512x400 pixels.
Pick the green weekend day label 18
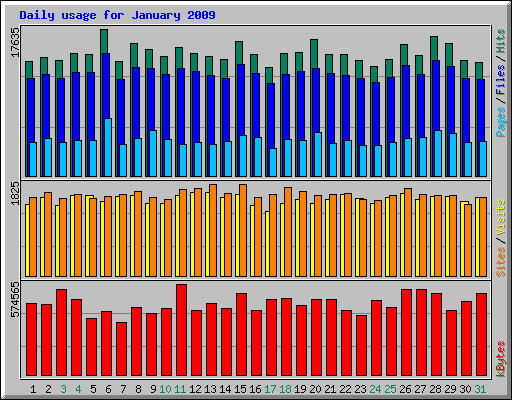pos(285,389)
